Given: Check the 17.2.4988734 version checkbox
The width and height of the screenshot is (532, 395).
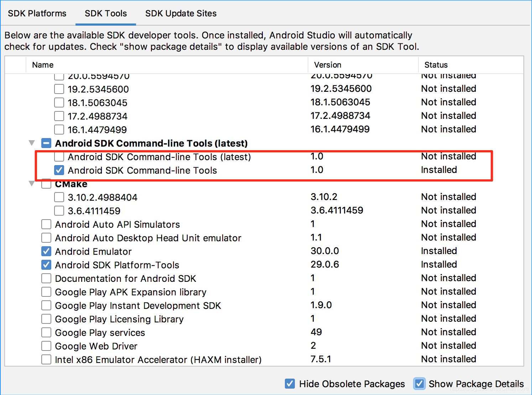Looking at the screenshot, I should (59, 116).
